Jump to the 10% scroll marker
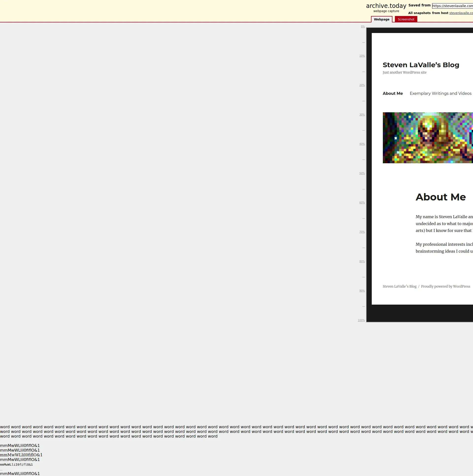Image resolution: width=473 pixels, height=476 pixels. click(362, 56)
